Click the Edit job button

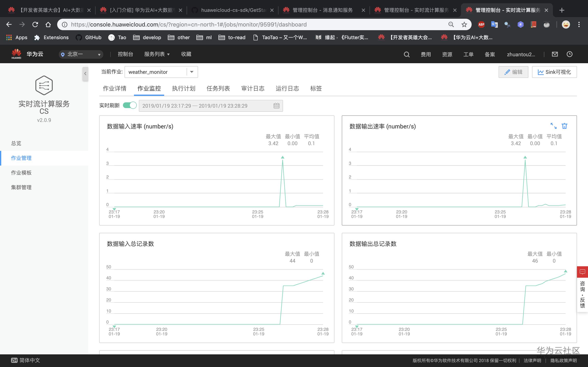[x=513, y=72]
